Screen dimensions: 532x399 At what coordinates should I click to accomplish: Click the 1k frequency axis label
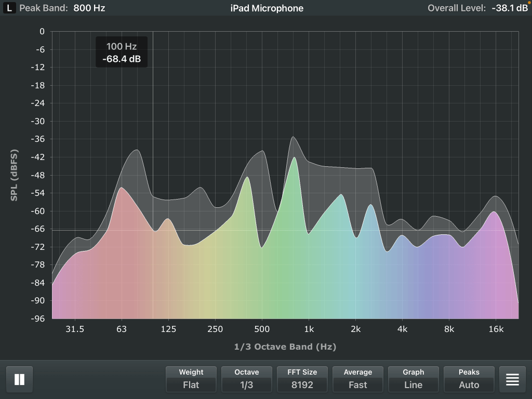[x=309, y=329]
